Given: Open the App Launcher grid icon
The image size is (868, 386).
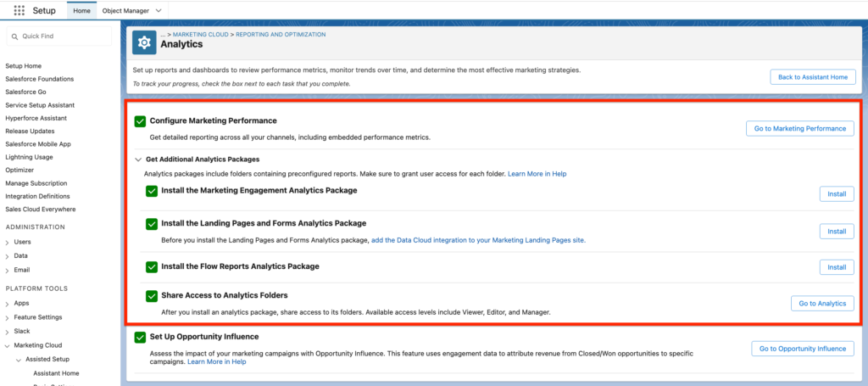Looking at the screenshot, I should 19,10.
